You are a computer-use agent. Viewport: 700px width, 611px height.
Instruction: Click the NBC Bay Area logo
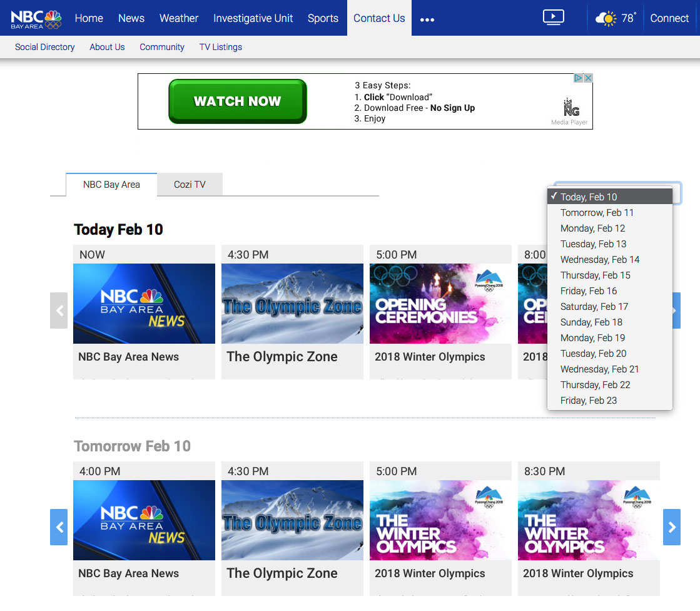(36, 18)
